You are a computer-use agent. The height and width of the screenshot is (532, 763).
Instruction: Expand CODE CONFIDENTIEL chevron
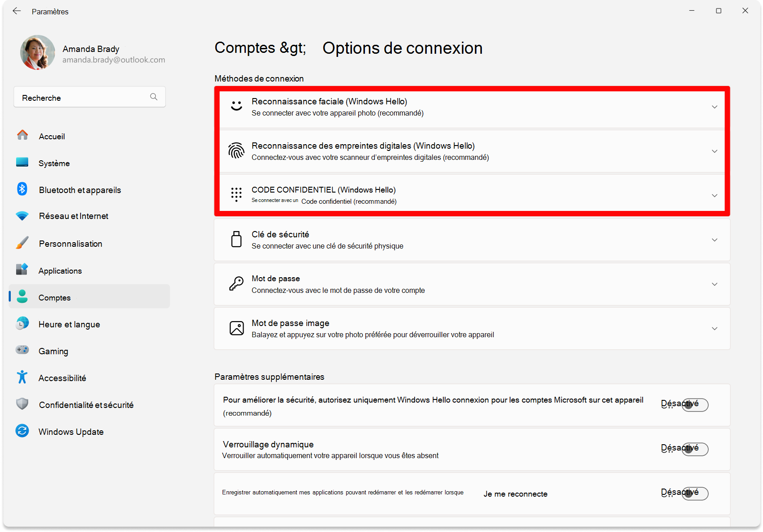pos(715,196)
